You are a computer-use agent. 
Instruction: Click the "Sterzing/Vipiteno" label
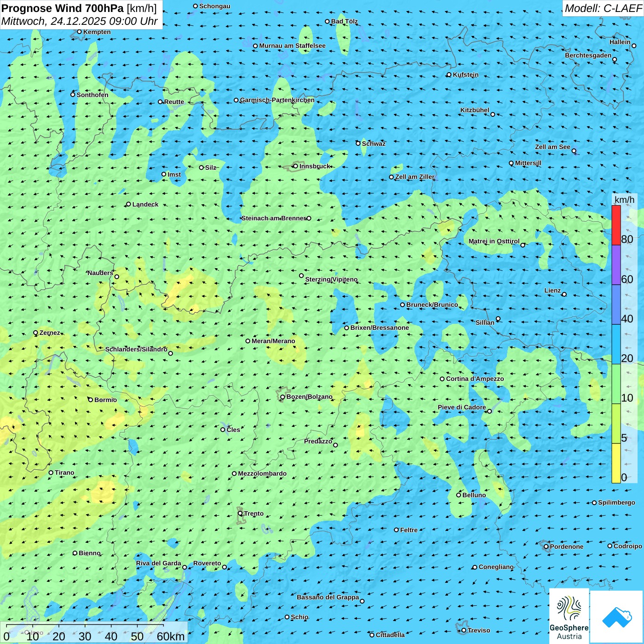pos(331,279)
